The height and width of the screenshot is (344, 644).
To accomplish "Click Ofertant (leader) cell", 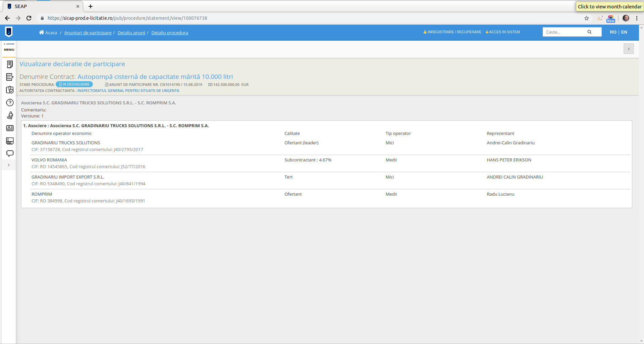I will pyautogui.click(x=302, y=143).
